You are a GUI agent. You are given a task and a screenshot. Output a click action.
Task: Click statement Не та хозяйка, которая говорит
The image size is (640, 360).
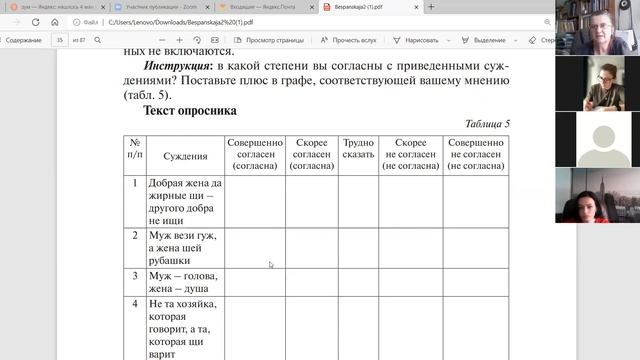183,329
